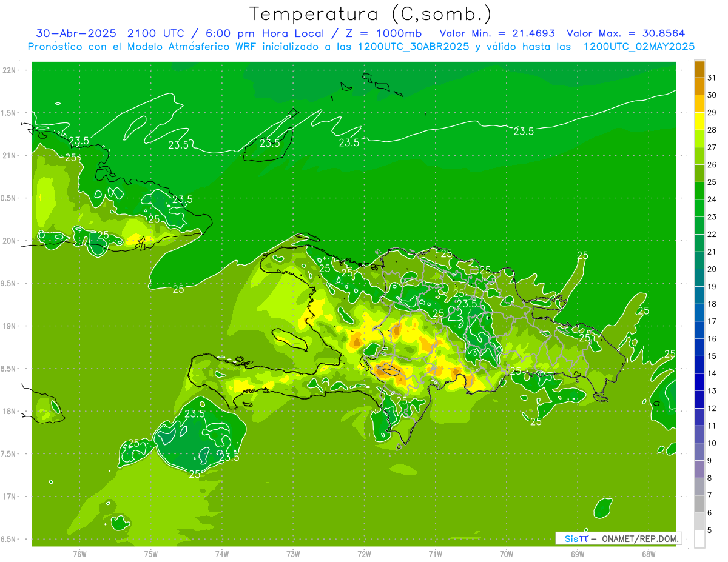Click legend value 20
728x562 pixels.
(x=712, y=269)
